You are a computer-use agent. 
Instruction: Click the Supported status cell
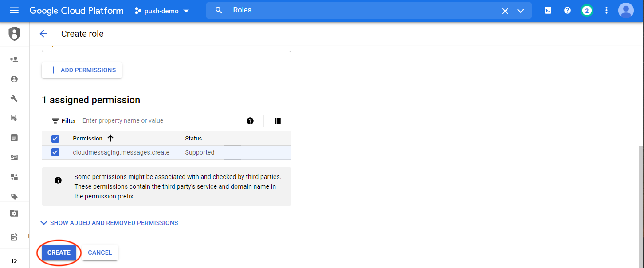tap(200, 152)
